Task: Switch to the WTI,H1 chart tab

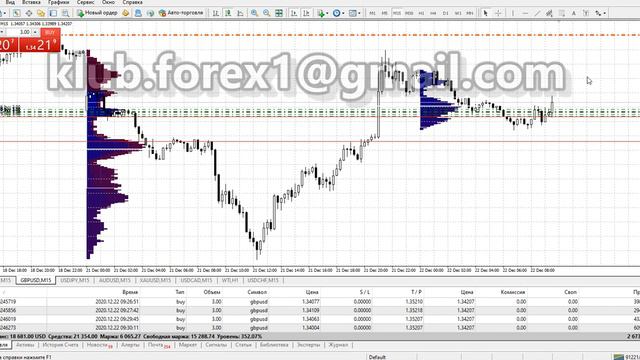Action: 230,280
